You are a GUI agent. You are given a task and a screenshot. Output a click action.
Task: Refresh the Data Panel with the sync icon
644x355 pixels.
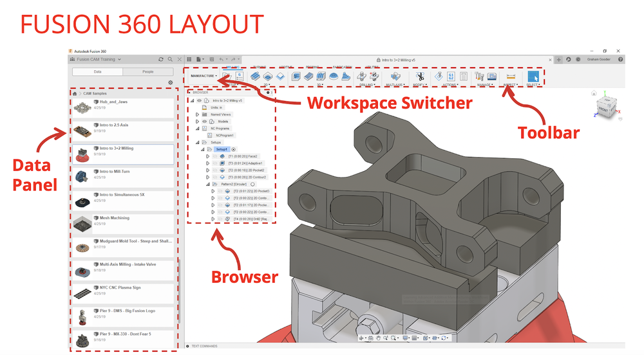[x=160, y=59]
